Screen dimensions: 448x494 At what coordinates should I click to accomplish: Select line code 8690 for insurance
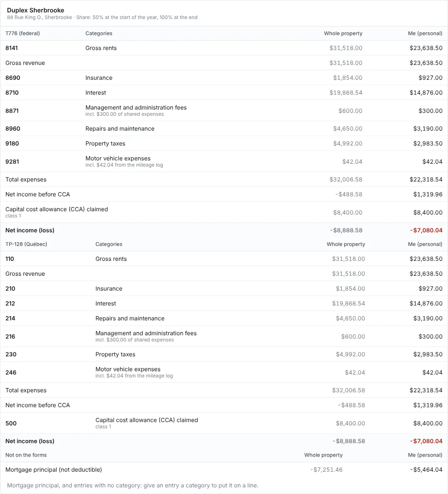(12, 78)
